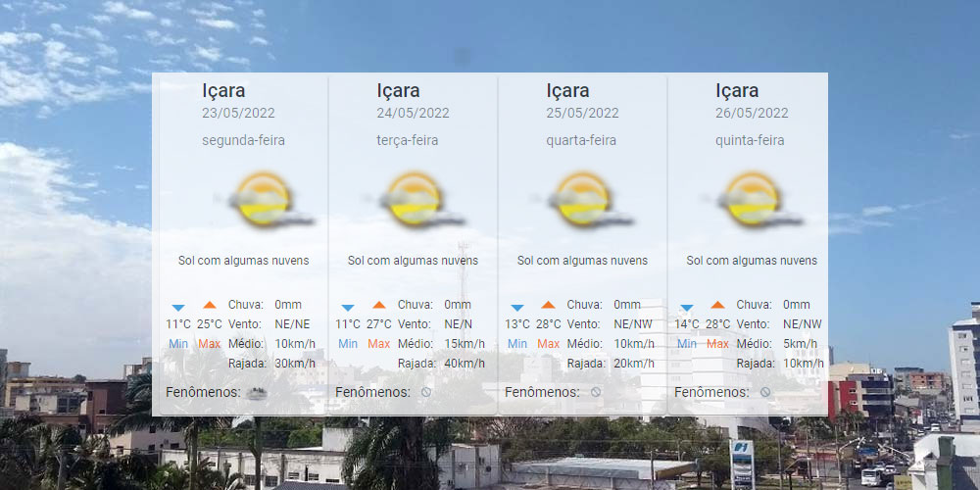Click the weather icon on the quinta-feira card
980x490 pixels.
(752, 200)
